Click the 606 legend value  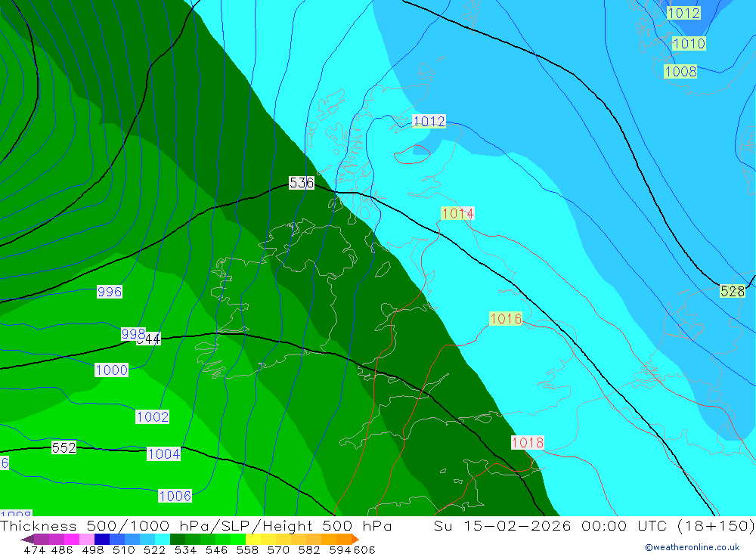[x=364, y=549]
